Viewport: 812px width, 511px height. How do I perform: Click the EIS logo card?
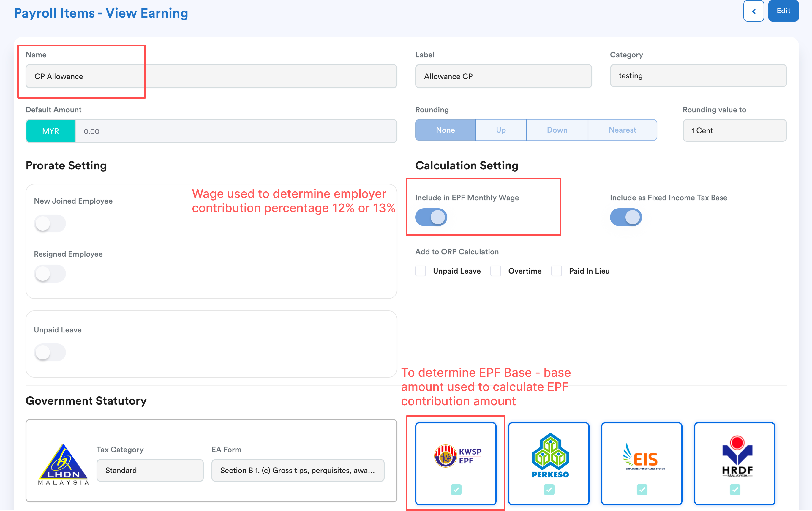[x=641, y=456]
